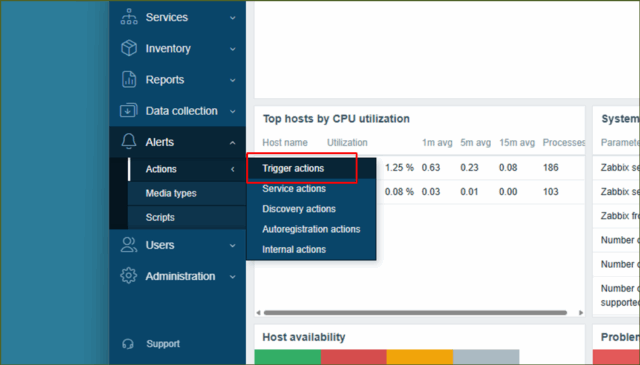Choose Autoregistration actions entry

point(311,229)
